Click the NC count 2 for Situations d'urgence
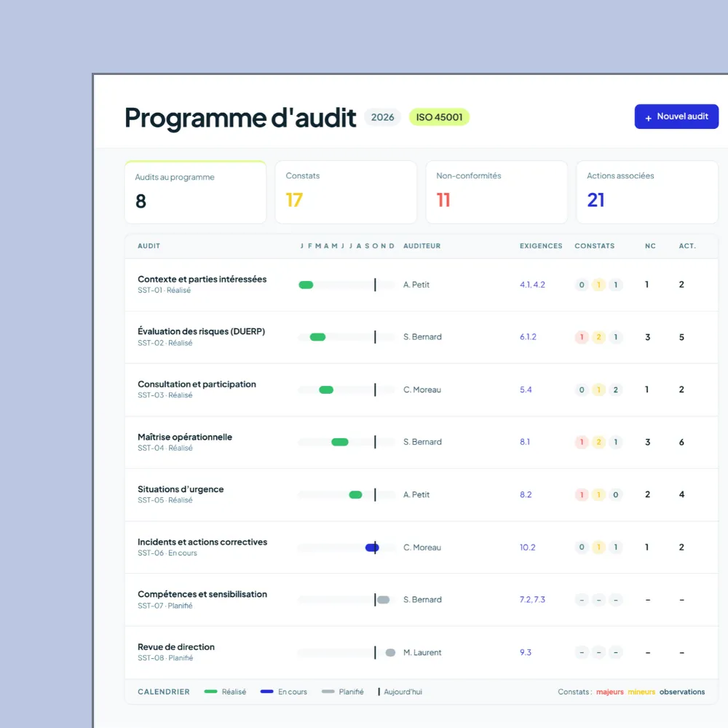The height and width of the screenshot is (728, 728). pyautogui.click(x=648, y=494)
